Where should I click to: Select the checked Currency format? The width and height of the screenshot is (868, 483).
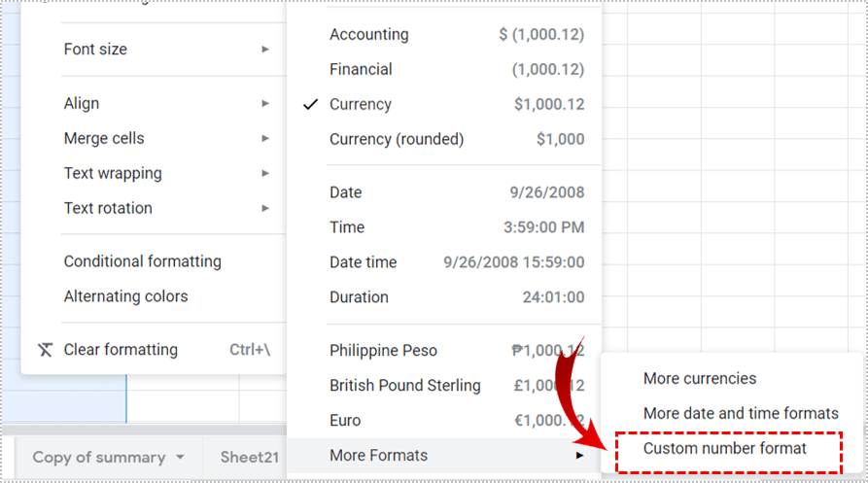click(361, 104)
